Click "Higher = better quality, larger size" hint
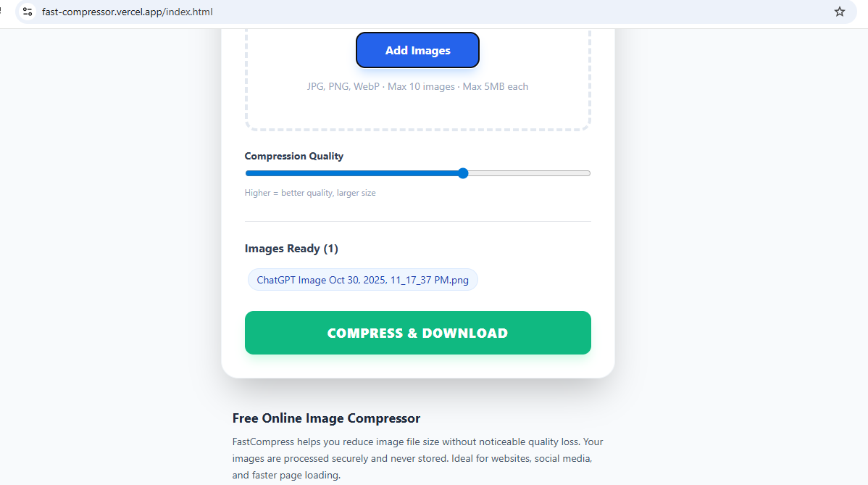 coord(310,192)
